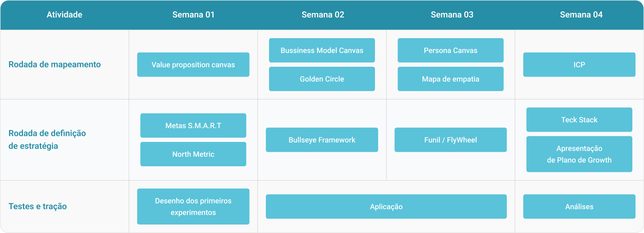The image size is (644, 233).
Task: Click the wide Aplicação bar
Action: 386,207
